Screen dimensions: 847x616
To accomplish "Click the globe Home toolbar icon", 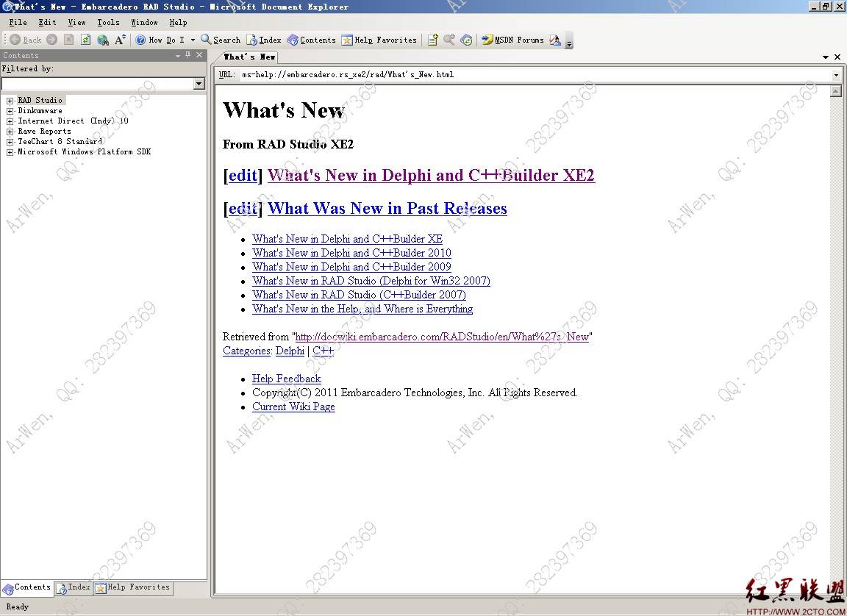I will (103, 40).
